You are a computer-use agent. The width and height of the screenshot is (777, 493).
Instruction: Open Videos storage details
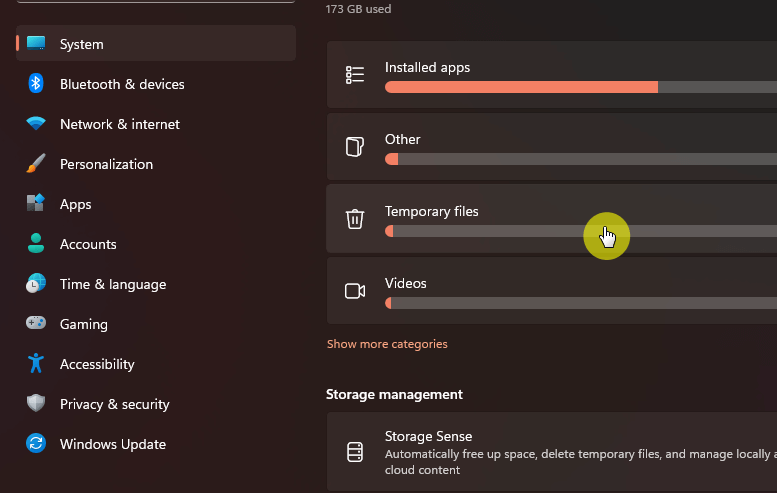552,291
